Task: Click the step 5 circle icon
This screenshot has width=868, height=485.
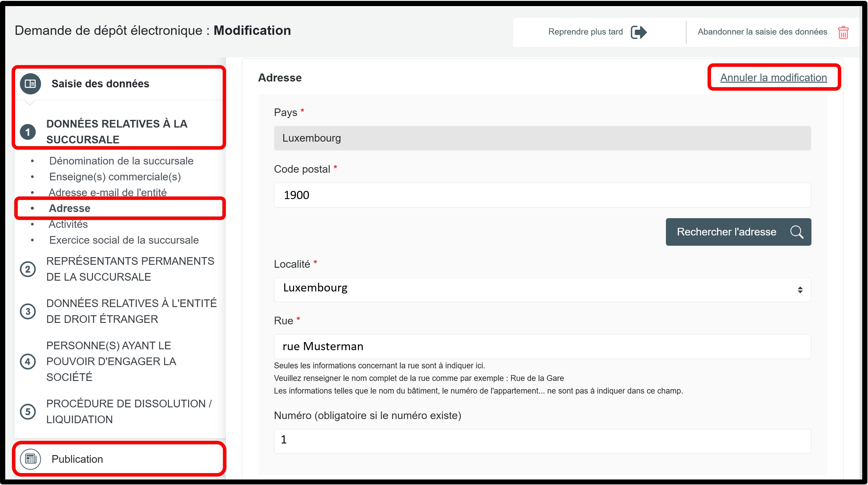Action: point(28,411)
